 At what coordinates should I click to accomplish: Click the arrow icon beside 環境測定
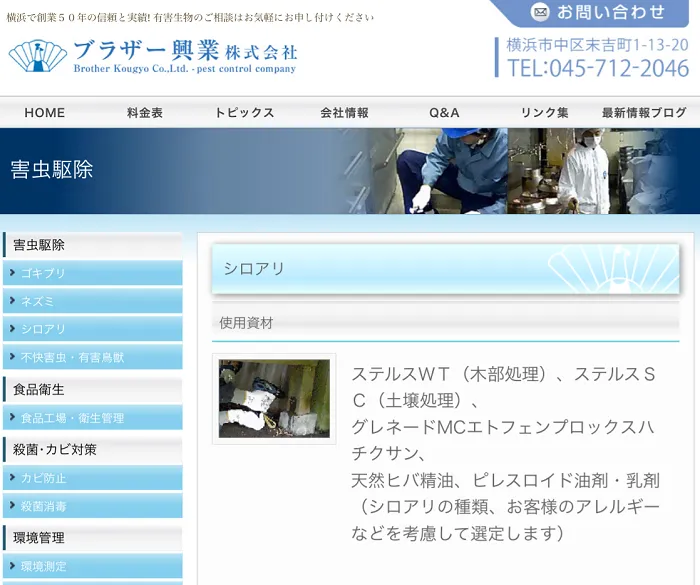tap(13, 566)
